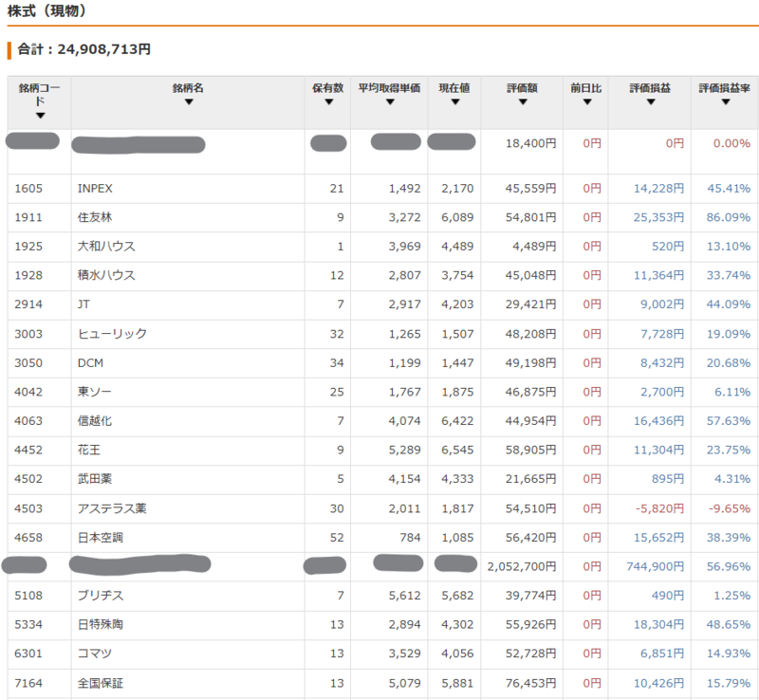The width and height of the screenshot is (759, 700).
Task: Select 日本空調 stock name
Action: (x=101, y=538)
